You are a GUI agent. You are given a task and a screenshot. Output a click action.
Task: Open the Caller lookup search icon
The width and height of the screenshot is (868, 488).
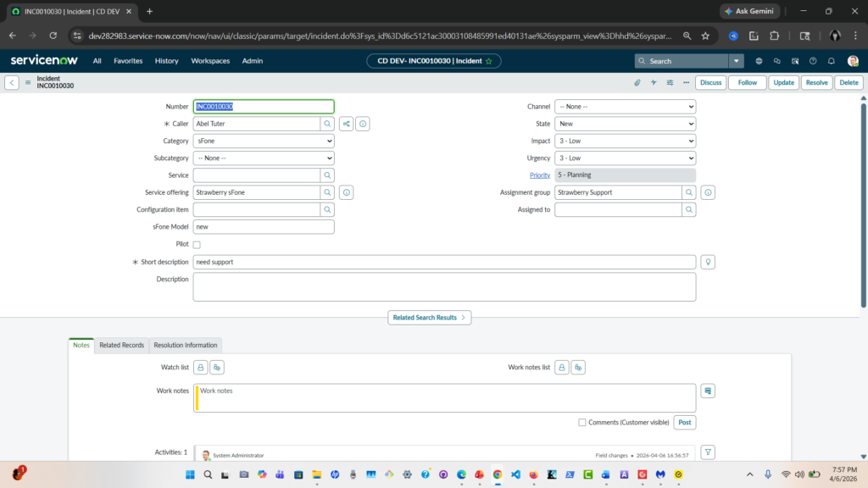pyautogui.click(x=327, y=124)
